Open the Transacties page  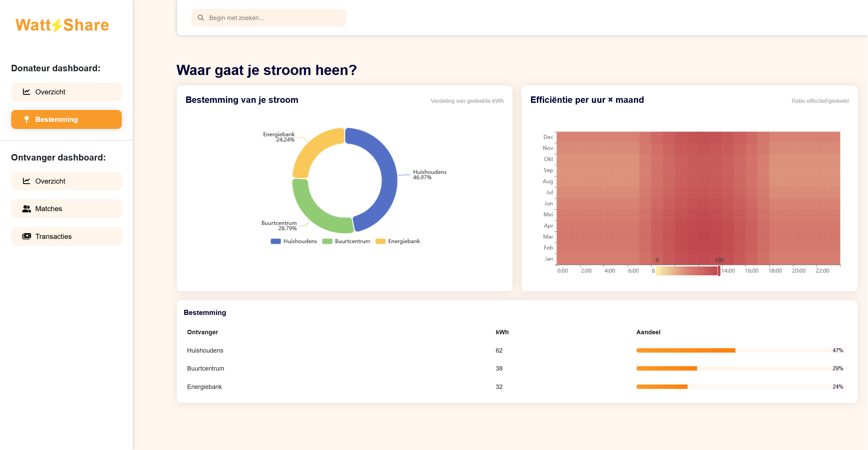[66, 236]
